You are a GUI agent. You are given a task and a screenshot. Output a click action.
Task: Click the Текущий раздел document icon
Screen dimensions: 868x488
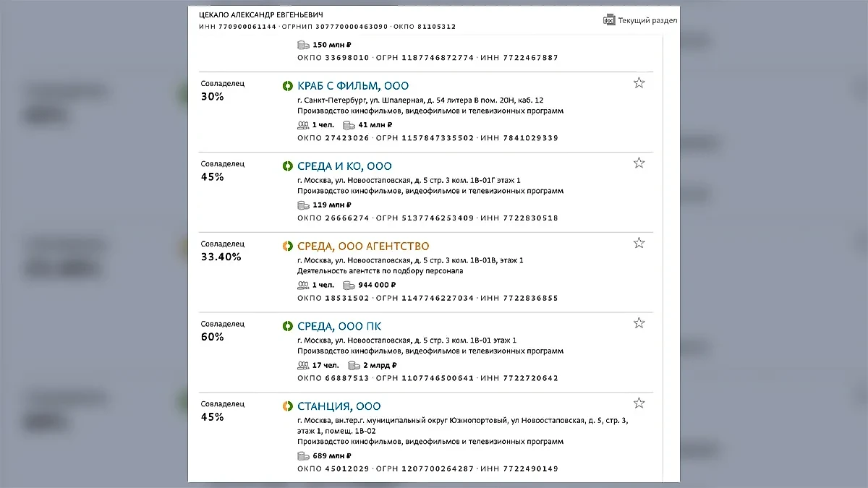pyautogui.click(x=609, y=20)
